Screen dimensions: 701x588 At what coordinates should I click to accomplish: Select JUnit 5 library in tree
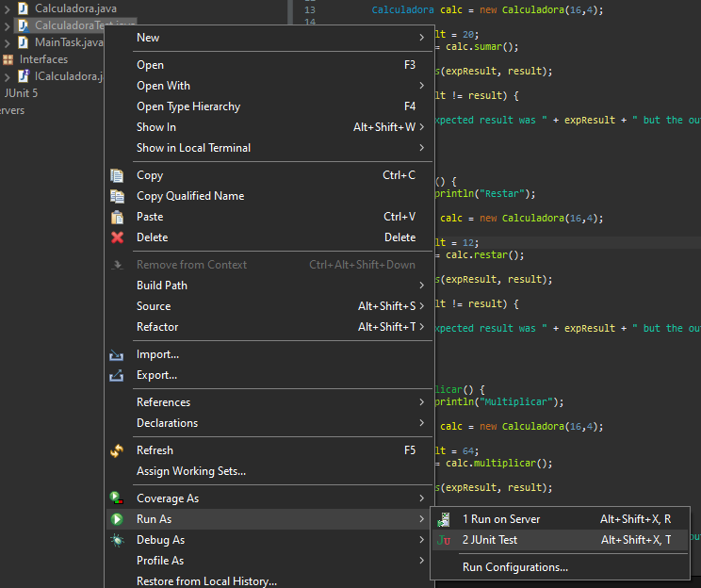coord(21,93)
